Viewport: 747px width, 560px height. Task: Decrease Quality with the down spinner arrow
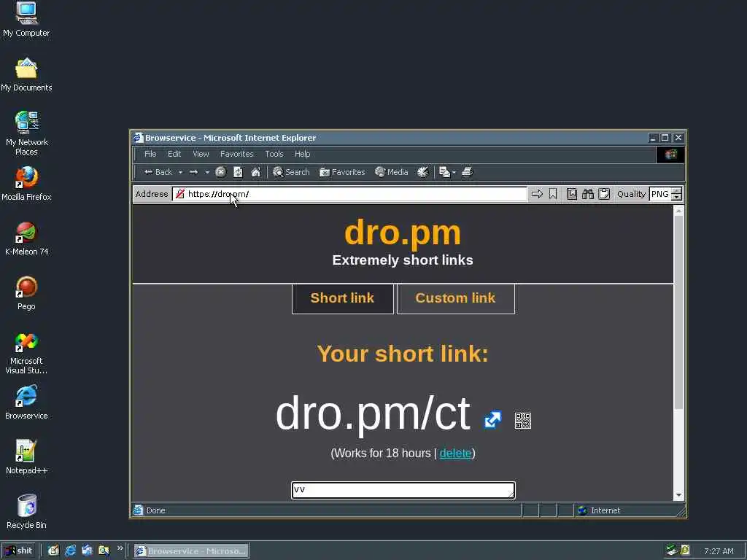pyautogui.click(x=676, y=197)
